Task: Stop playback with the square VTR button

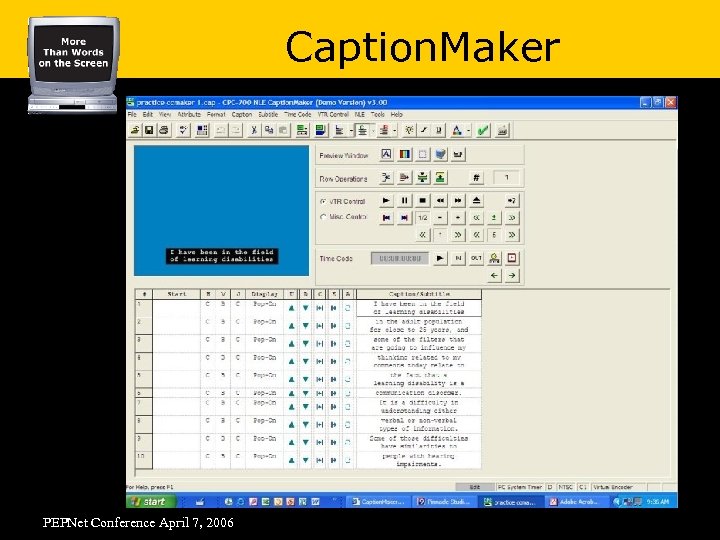Action: pyautogui.click(x=422, y=201)
